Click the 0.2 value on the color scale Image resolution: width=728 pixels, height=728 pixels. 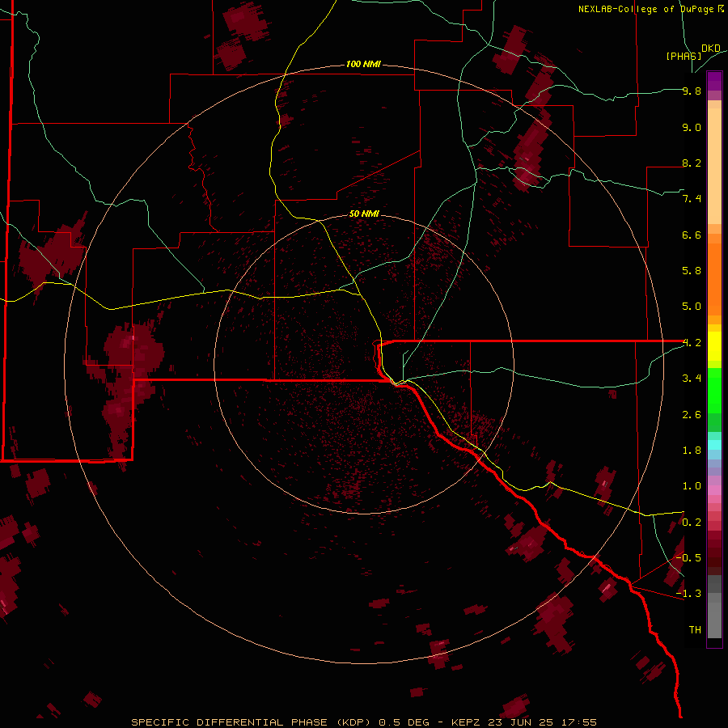(x=692, y=523)
